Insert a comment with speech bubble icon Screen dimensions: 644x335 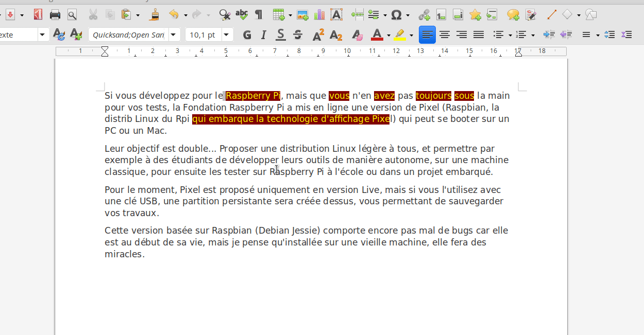(513, 15)
